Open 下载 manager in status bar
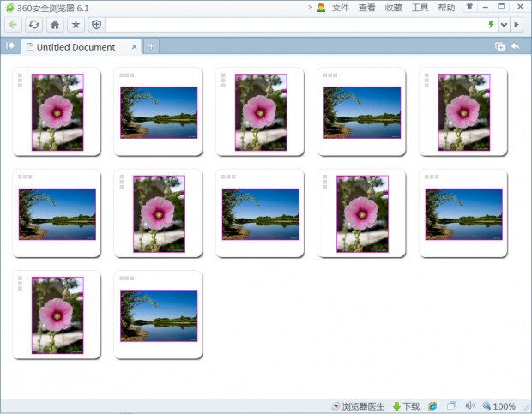The height and width of the screenshot is (414, 532). pos(406,406)
